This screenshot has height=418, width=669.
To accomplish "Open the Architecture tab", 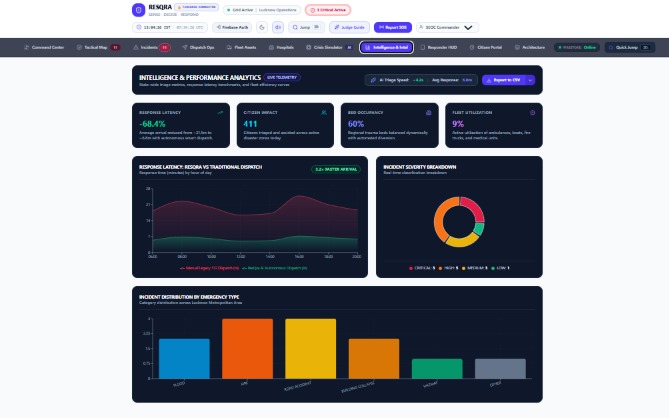I will [x=529, y=47].
